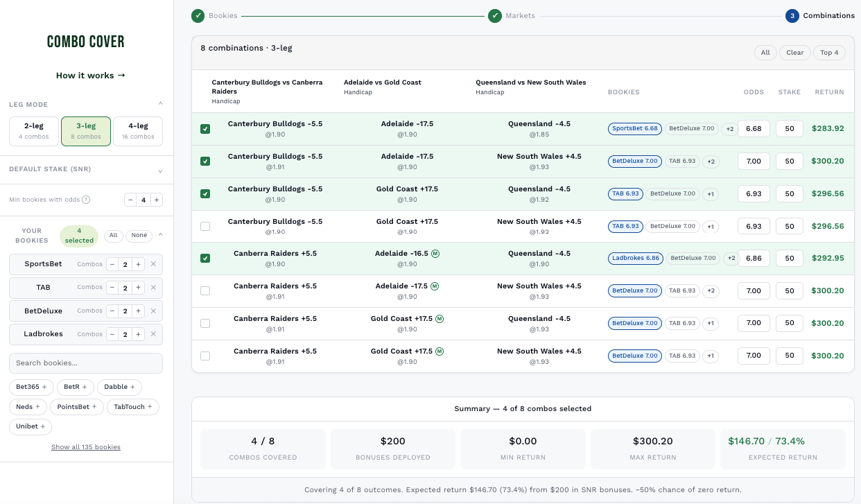Remove Ladbrokes bookie using X icon
The width and height of the screenshot is (861, 504).
(153, 334)
